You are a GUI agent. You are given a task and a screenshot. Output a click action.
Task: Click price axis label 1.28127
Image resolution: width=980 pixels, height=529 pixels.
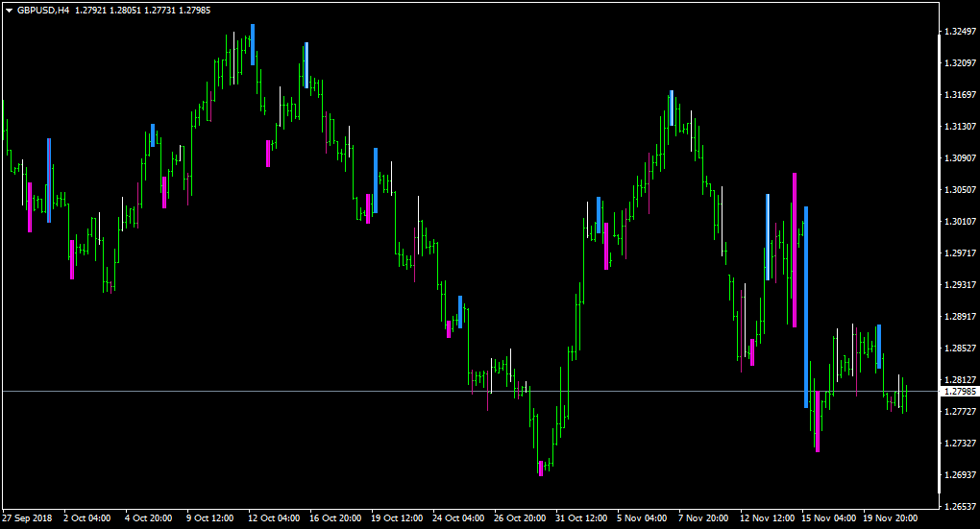960,380
